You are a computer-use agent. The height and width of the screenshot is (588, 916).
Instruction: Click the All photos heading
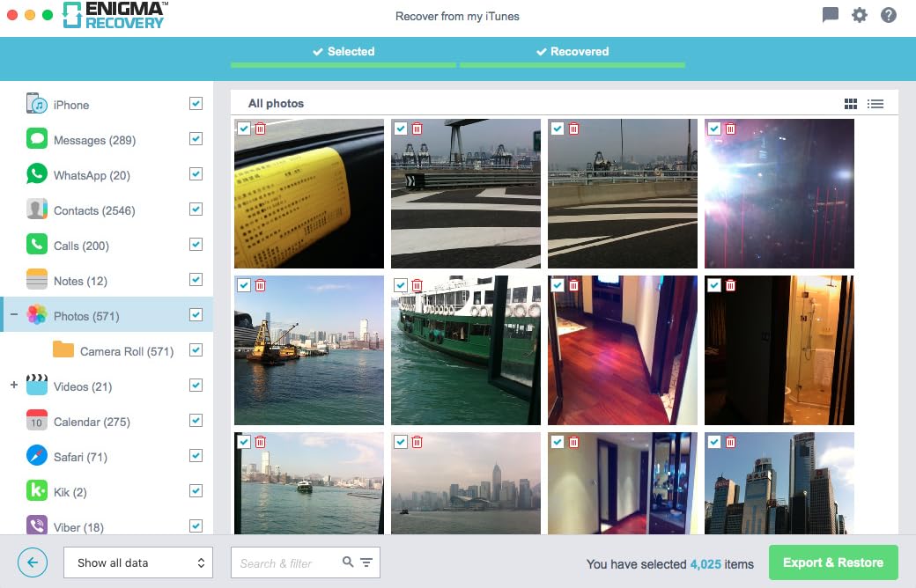(x=276, y=103)
